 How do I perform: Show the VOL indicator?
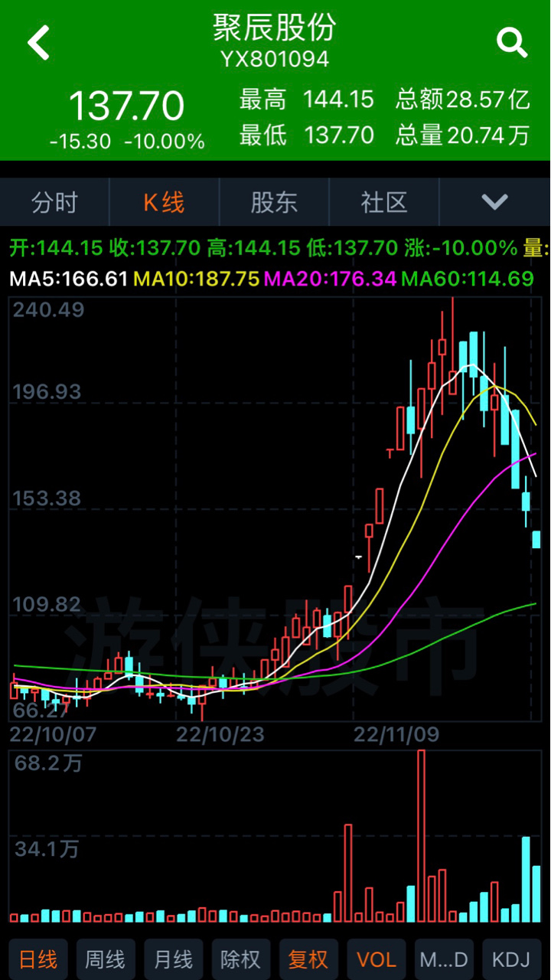tap(377, 959)
